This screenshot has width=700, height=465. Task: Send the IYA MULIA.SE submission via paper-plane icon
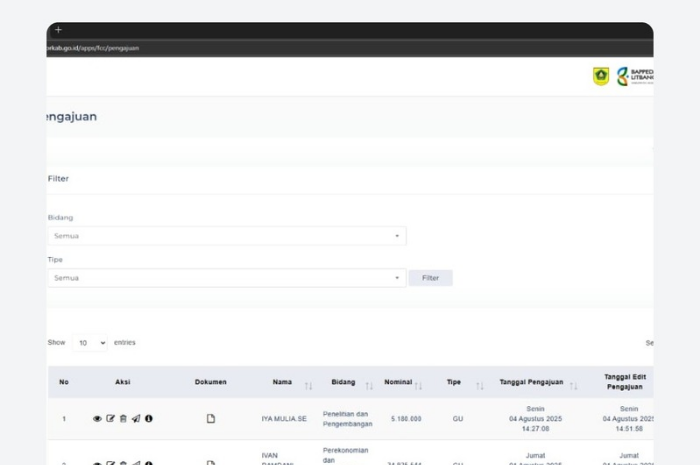(x=136, y=419)
